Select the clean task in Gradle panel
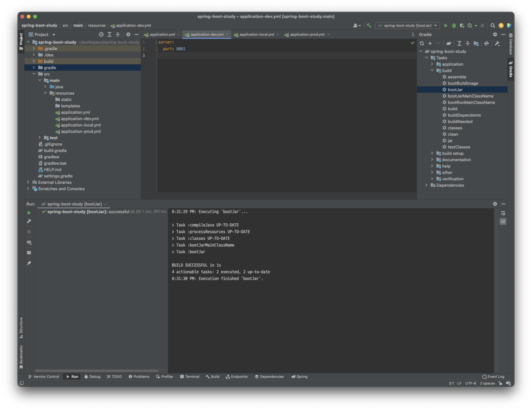Viewport: 532px width, 410px height. (x=453, y=134)
